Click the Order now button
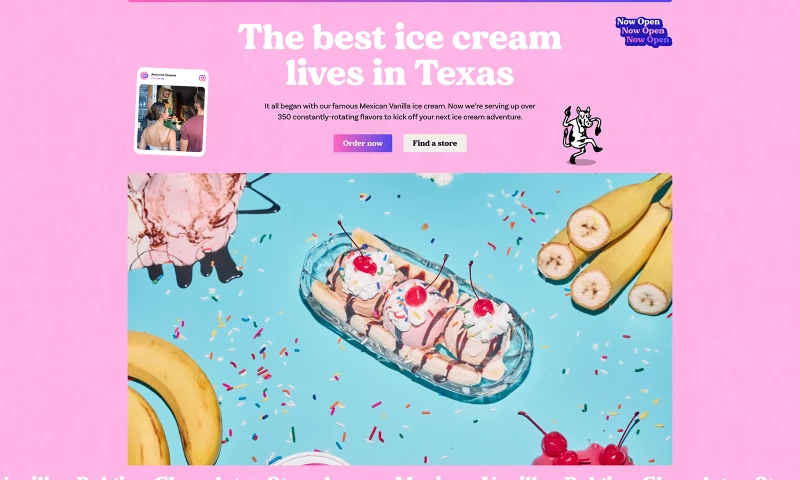 pos(363,143)
